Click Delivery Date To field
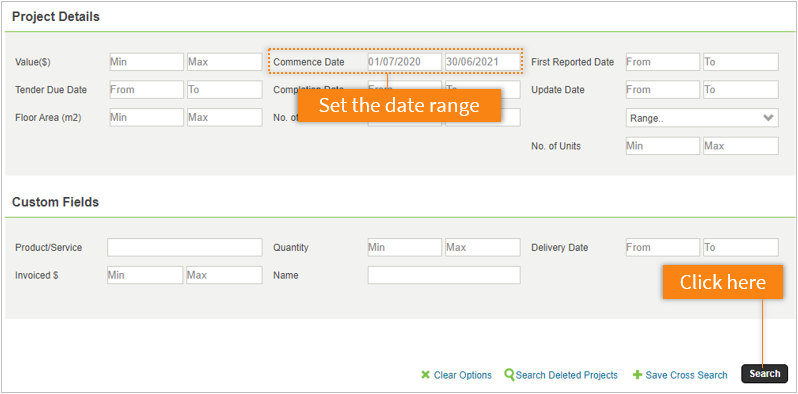This screenshot has height=394, width=798. [x=740, y=247]
